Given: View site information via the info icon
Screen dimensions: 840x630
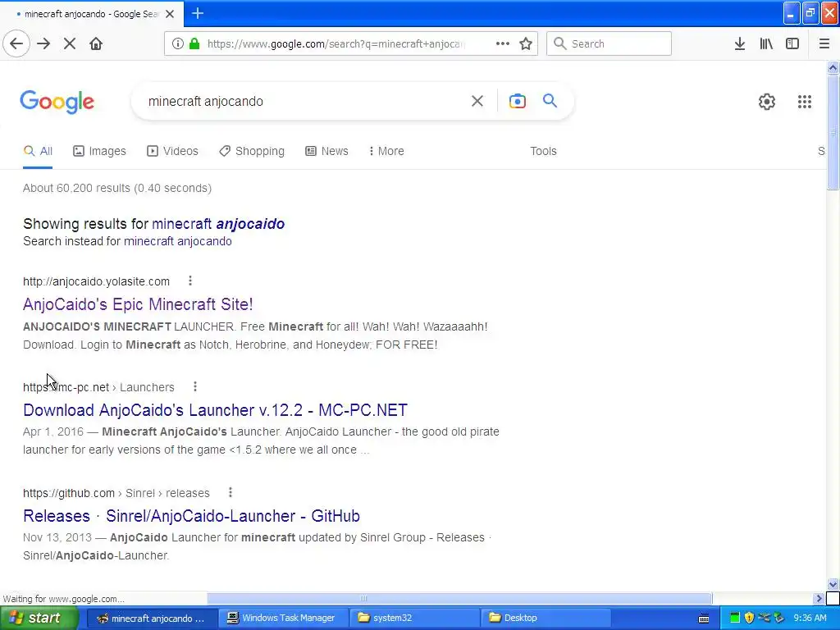Looking at the screenshot, I should [x=178, y=44].
